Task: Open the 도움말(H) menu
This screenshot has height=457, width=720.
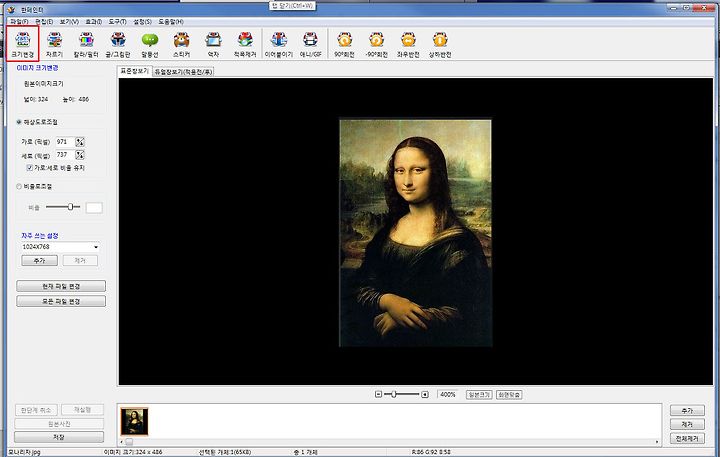Action: [x=171, y=22]
